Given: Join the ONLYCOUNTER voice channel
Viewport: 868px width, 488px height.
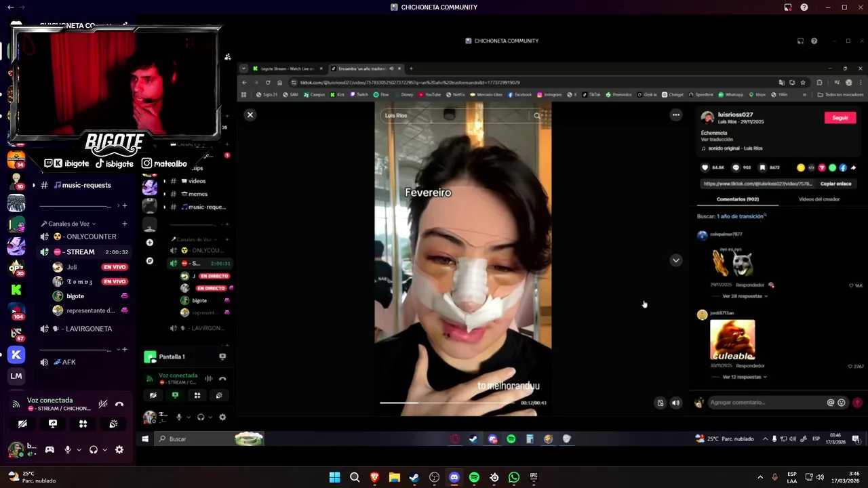Looking at the screenshot, I should point(83,237).
